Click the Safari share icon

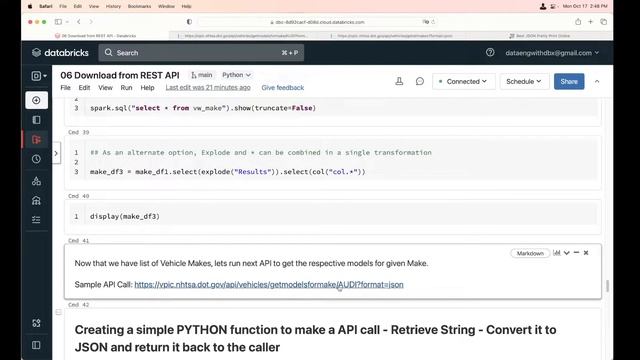(578, 22)
